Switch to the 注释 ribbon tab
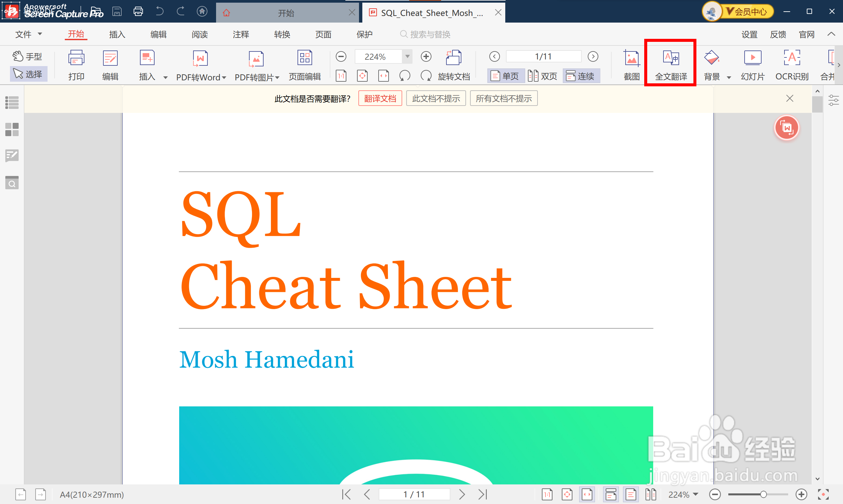 [x=241, y=34]
